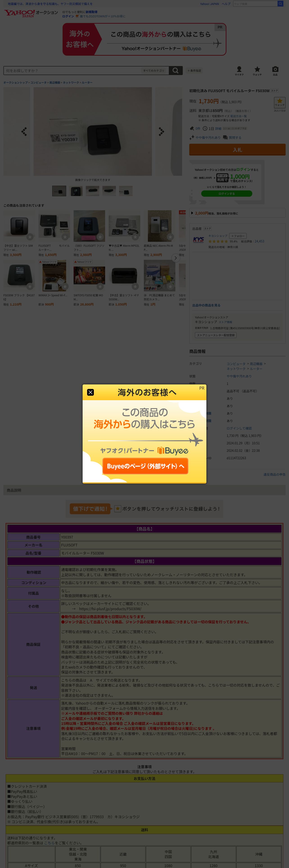The image size is (289, 868).
Task: Select fifth product thumbnail below main image
Action: [126, 191]
